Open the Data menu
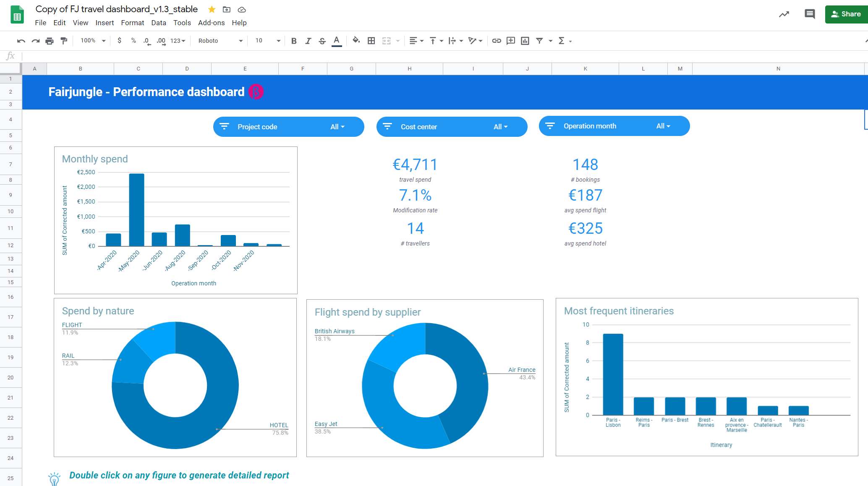Image resolution: width=868 pixels, height=486 pixels. pyautogui.click(x=159, y=23)
